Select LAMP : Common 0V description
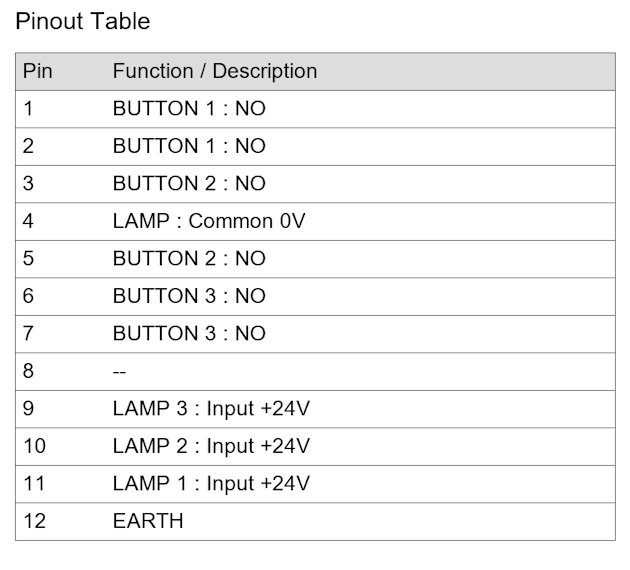The width and height of the screenshot is (630, 570). (x=209, y=221)
